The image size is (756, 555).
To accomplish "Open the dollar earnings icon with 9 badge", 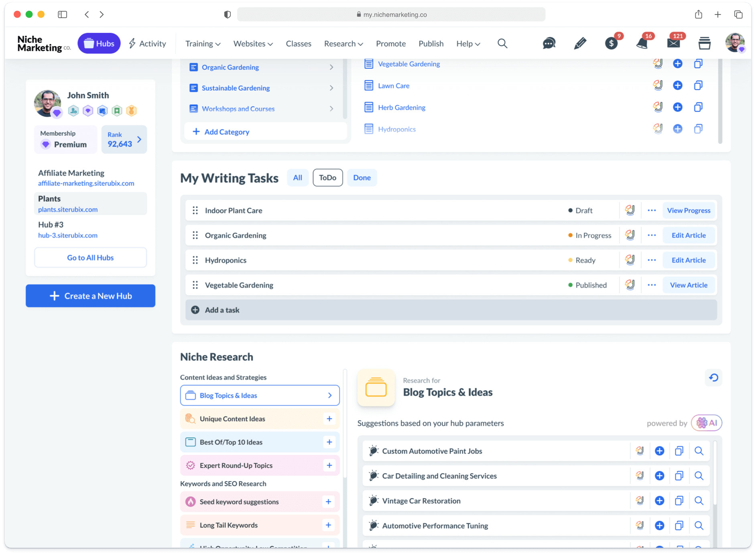I will tap(611, 43).
